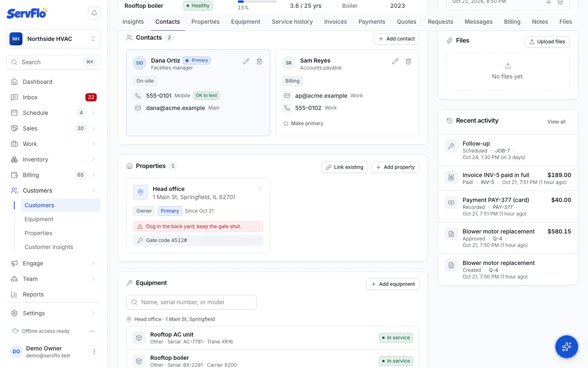Click the Sales handshake icon
Screen dimensions: 588x368
[14, 128]
